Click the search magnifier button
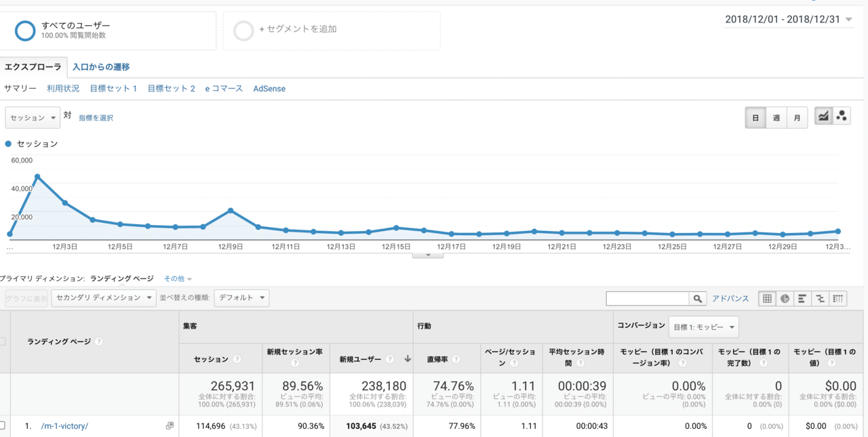 click(x=697, y=299)
